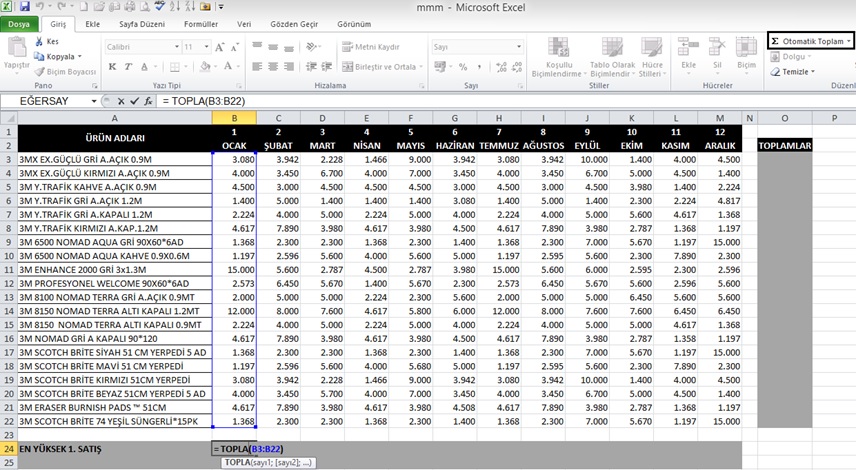This screenshot has width=856, height=470.
Task: Select column B header
Action: (x=234, y=118)
